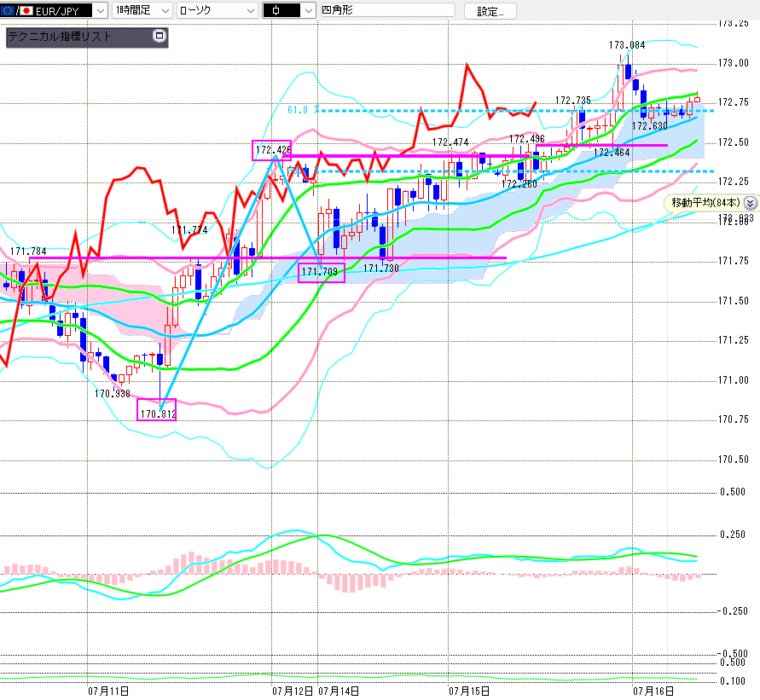Click the 170.50 price axis value
Image resolution: width=760 pixels, height=700 pixels.
(734, 460)
